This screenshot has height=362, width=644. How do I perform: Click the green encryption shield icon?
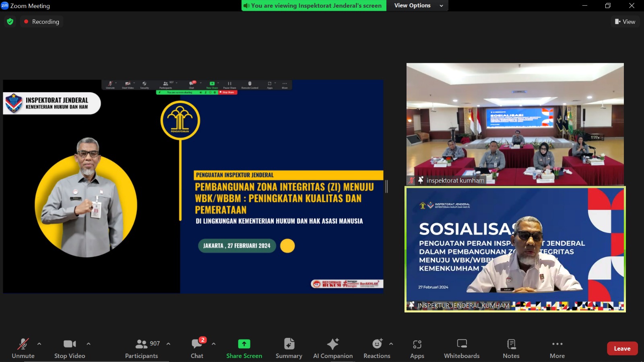(10, 22)
